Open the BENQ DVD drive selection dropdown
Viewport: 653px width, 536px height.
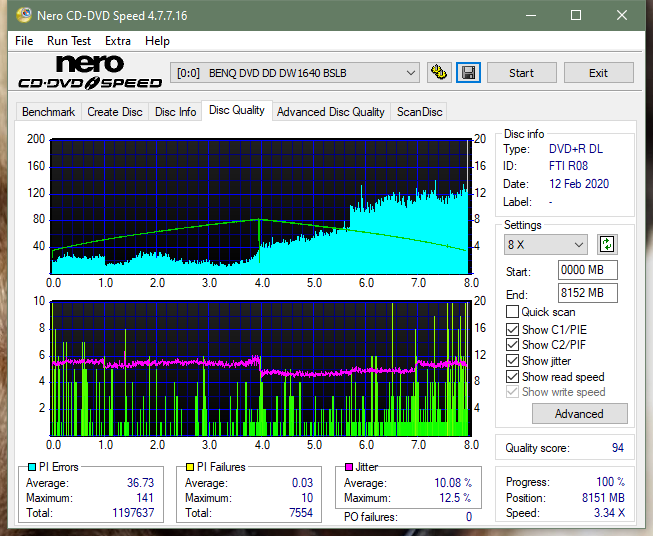pos(294,73)
